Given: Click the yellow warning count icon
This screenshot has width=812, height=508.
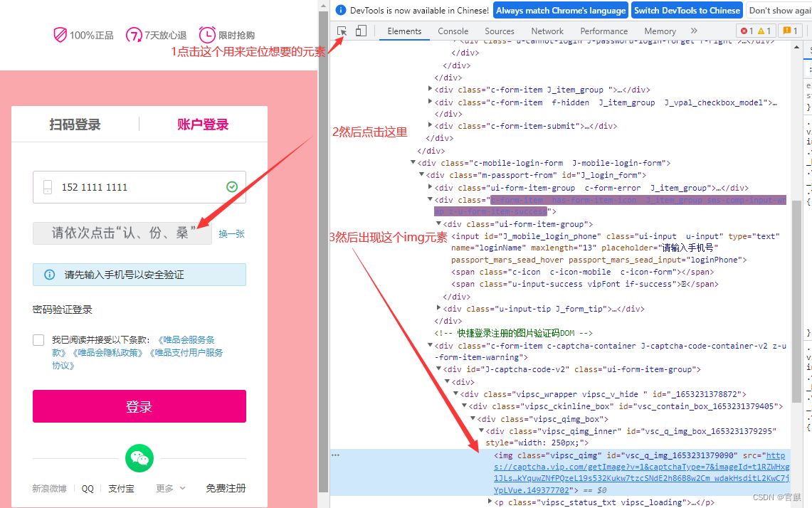Looking at the screenshot, I should coord(761,31).
